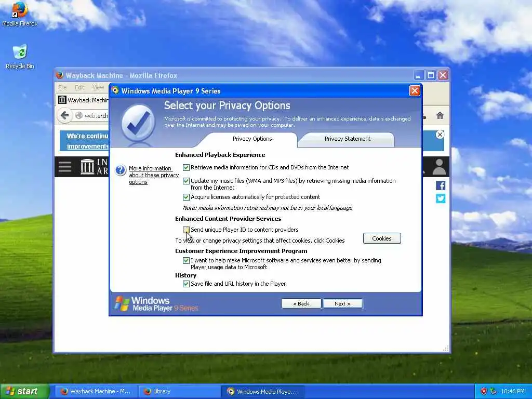Switch to Library taskbar button
This screenshot has width=532, height=399.
point(179,391)
